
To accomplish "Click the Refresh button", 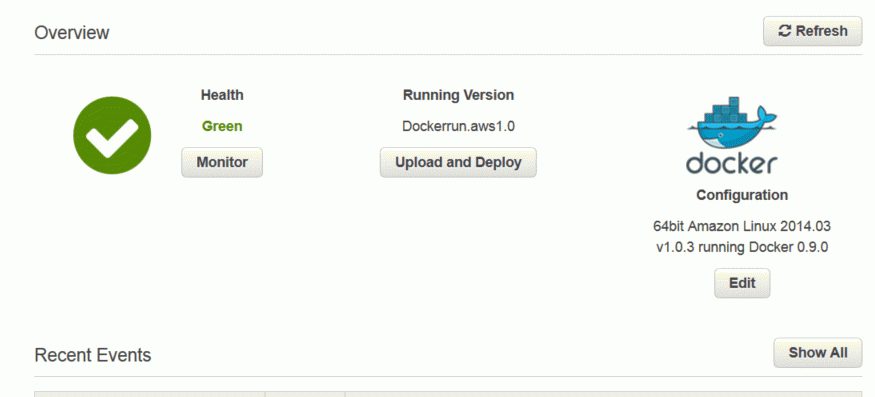I will pyautogui.click(x=812, y=31).
